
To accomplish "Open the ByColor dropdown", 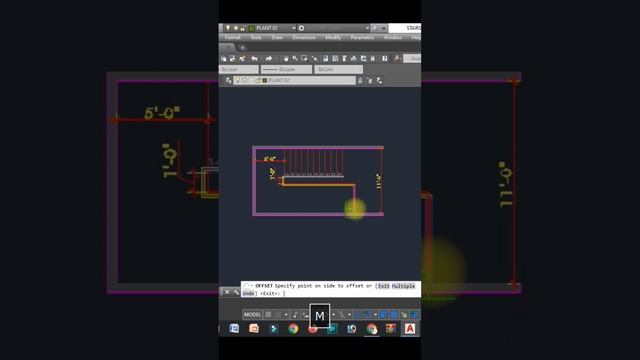I will point(338,69).
